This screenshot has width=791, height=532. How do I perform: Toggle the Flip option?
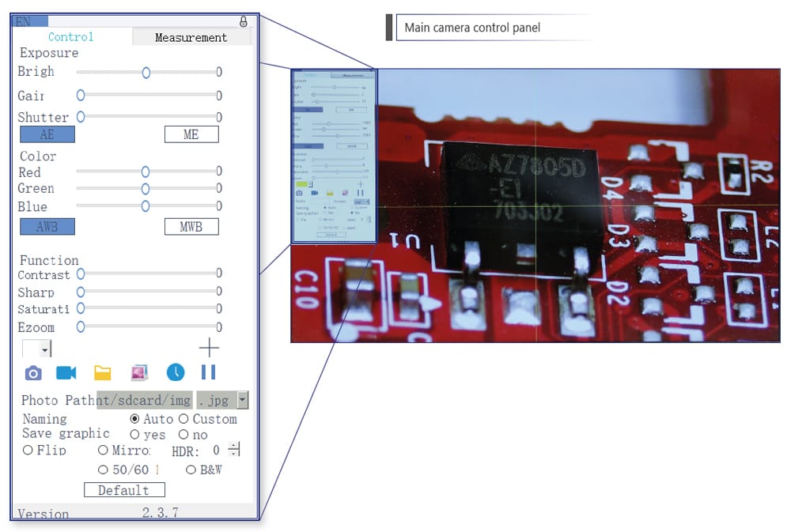tap(28, 450)
